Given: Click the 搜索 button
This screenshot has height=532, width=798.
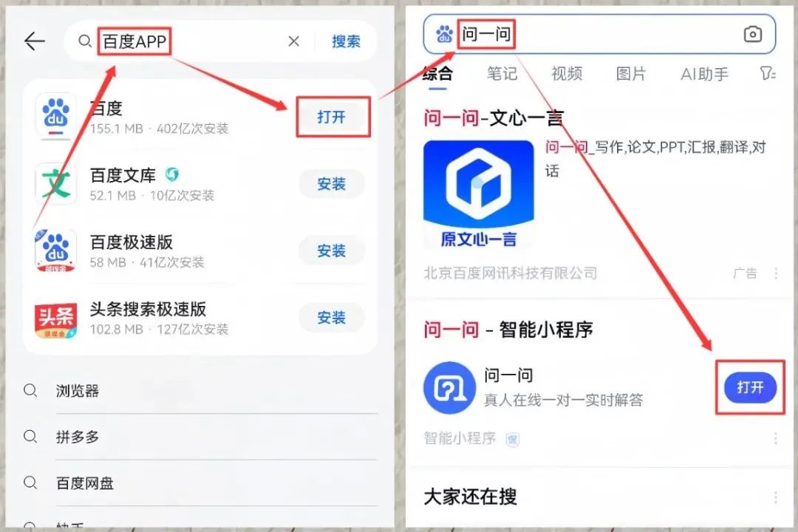Looking at the screenshot, I should tap(346, 41).
